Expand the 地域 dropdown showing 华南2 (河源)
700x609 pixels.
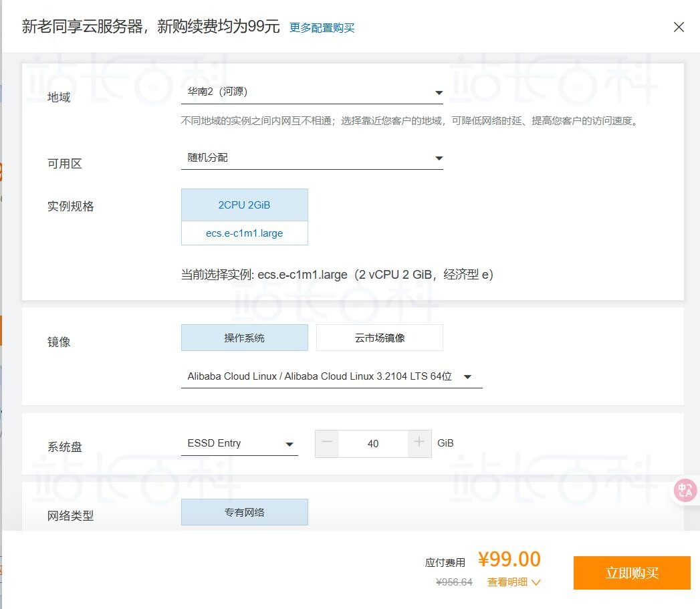[312, 92]
